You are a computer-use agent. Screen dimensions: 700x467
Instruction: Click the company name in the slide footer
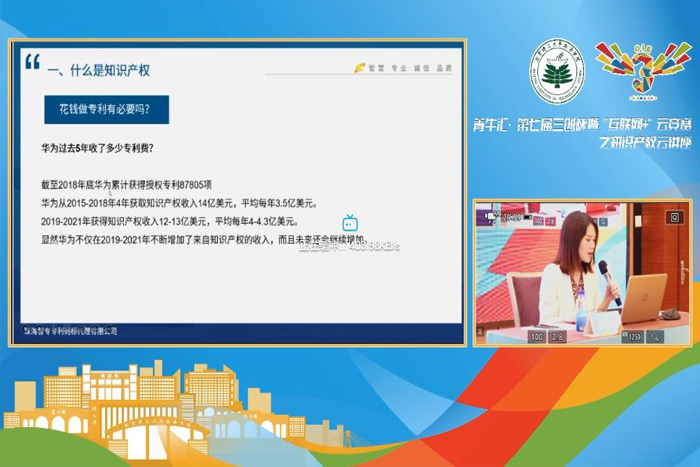71,331
